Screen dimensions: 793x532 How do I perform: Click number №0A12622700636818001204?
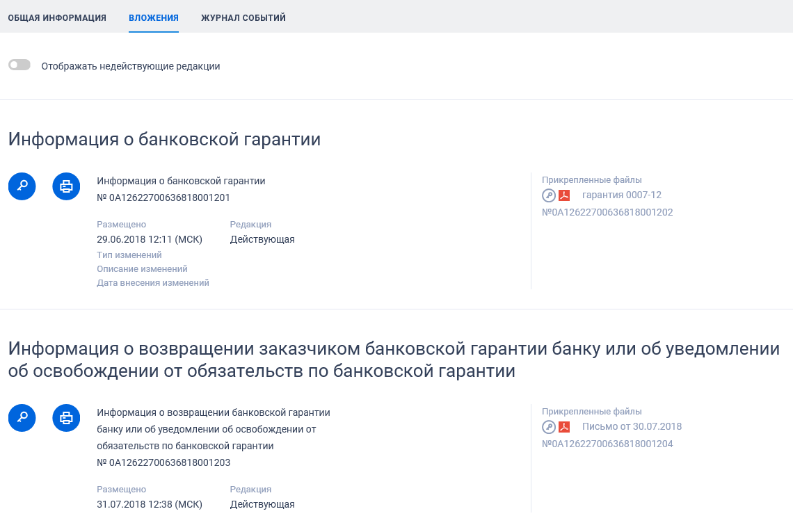[x=607, y=444]
